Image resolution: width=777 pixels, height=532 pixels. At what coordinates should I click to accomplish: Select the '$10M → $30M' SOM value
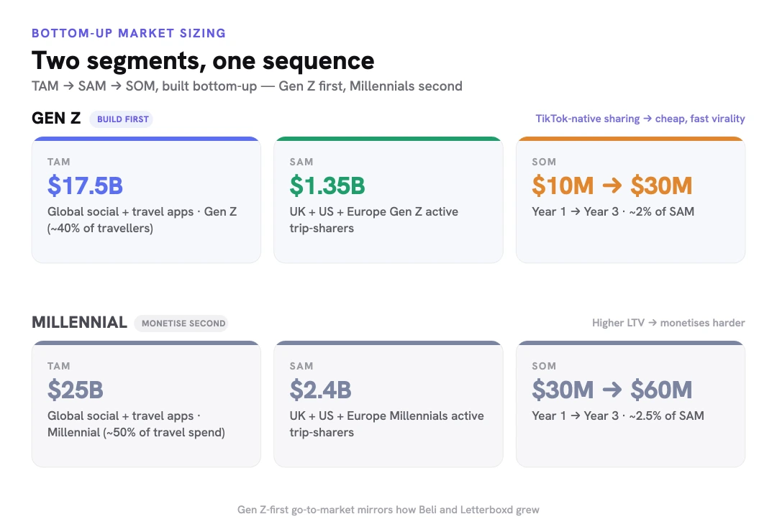[x=612, y=185]
